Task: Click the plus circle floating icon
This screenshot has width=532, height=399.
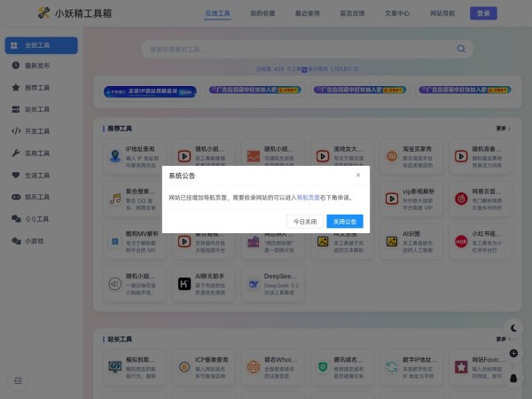Action: point(513,353)
